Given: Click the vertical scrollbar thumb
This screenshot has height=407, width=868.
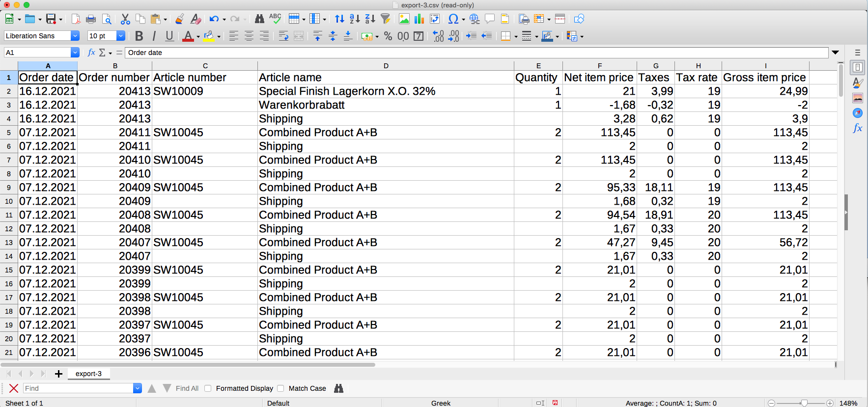Looking at the screenshot, I should pos(841,80).
